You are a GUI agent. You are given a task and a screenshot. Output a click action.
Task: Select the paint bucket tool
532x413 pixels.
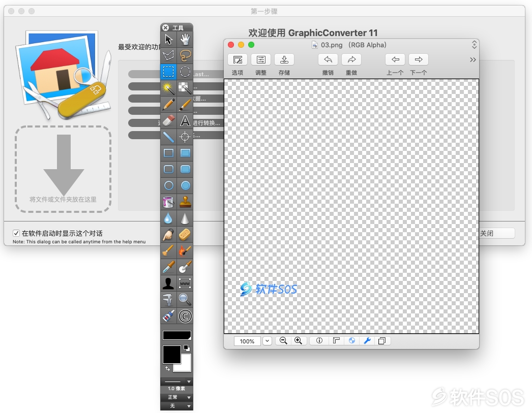click(x=169, y=202)
